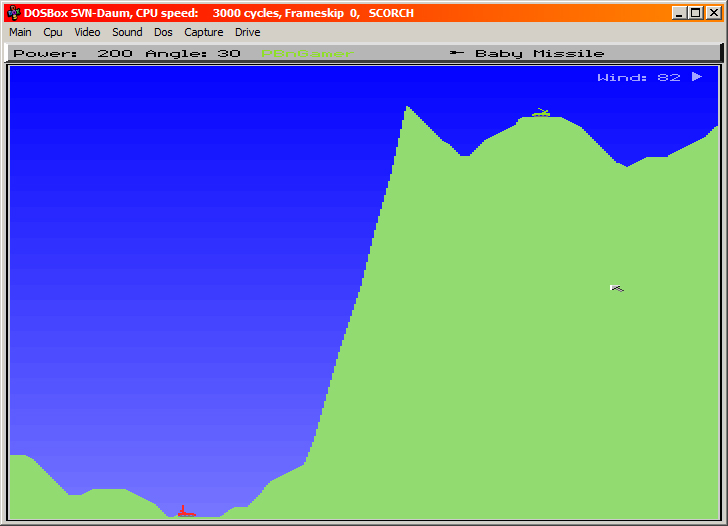Click the green player name in the status bar

307,53
